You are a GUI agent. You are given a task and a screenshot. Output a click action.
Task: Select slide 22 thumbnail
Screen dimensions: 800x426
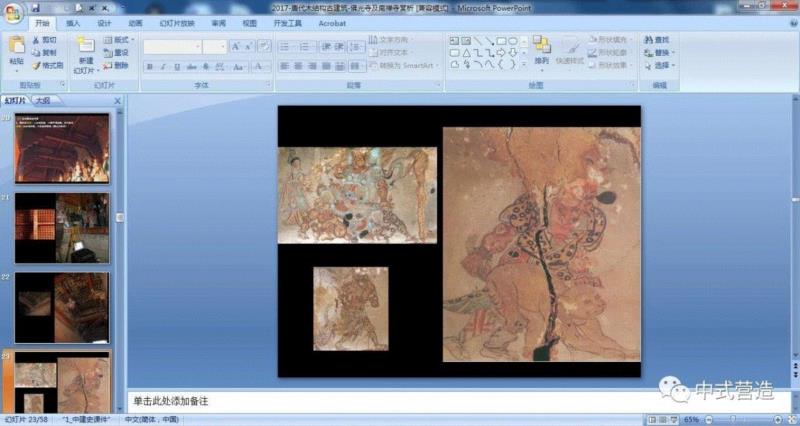[x=62, y=308]
